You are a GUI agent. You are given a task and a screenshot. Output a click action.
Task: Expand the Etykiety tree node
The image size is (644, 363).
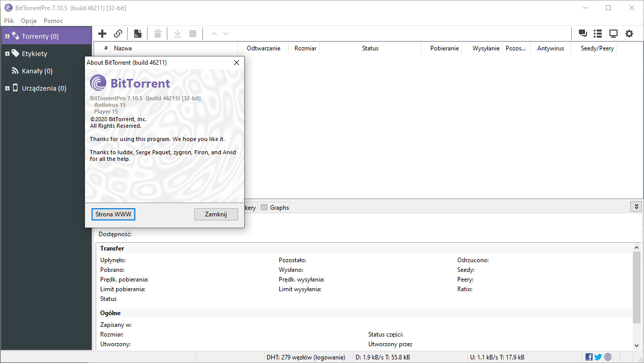coord(7,54)
